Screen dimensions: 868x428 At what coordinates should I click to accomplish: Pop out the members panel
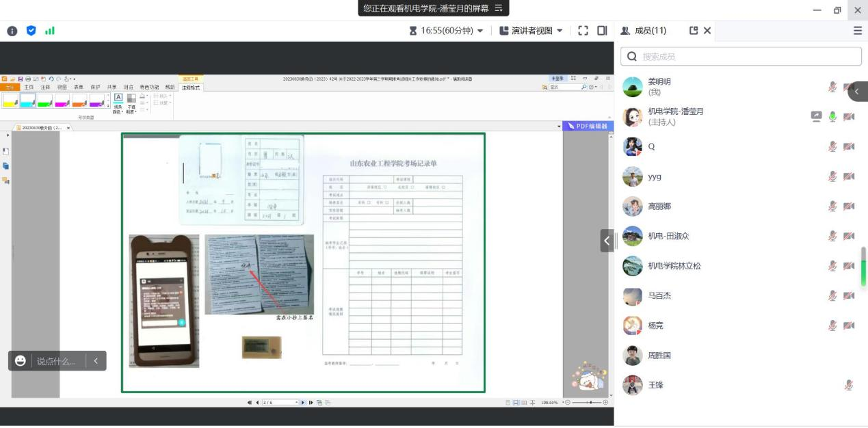coord(694,31)
